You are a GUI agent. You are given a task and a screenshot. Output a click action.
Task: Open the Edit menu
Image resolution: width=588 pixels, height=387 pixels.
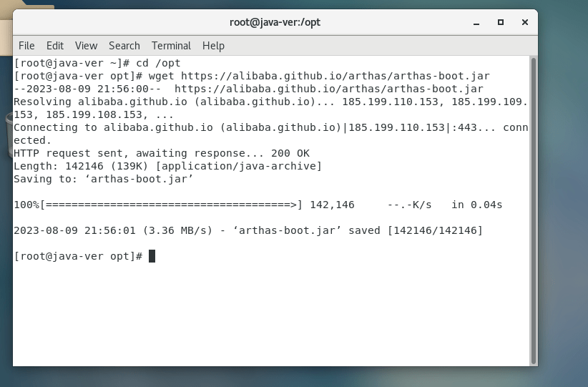55,46
